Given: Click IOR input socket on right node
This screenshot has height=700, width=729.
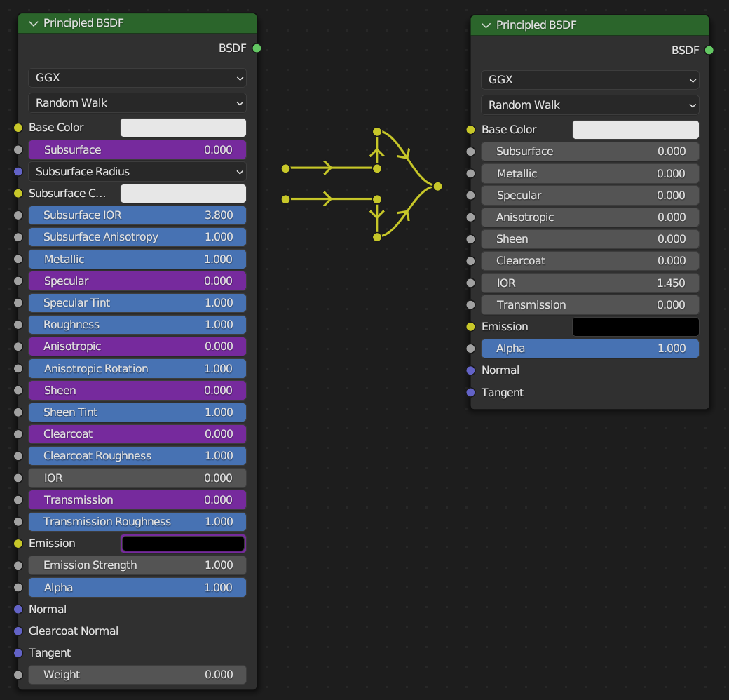Looking at the screenshot, I should coord(470,283).
